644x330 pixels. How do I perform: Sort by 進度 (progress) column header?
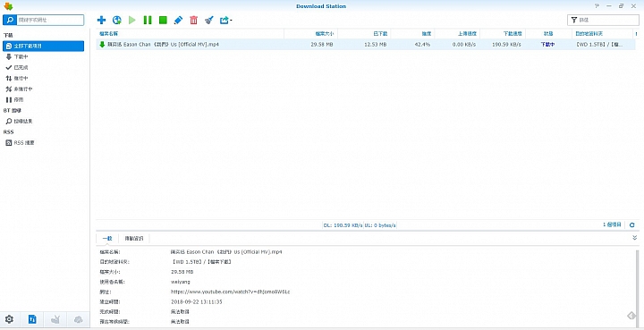[x=412, y=34]
